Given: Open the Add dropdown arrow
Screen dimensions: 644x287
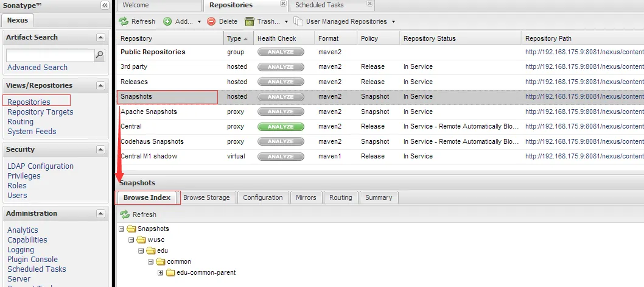Looking at the screenshot, I should [199, 22].
